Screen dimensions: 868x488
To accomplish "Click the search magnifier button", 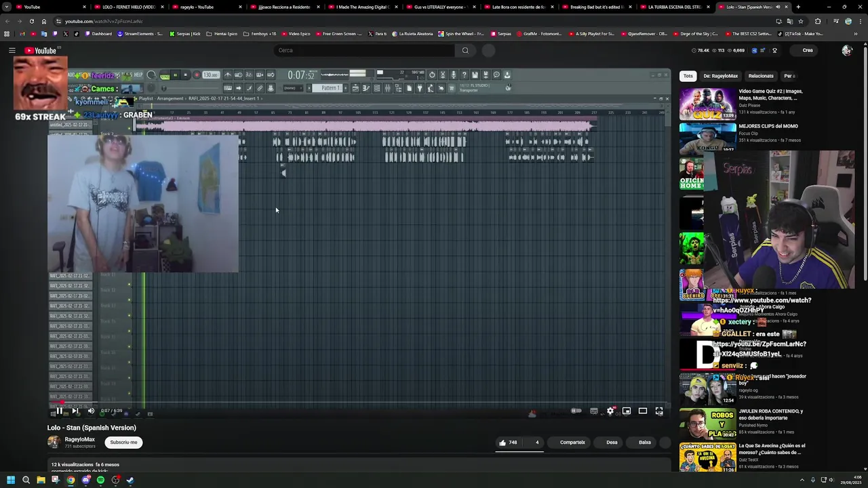I will tap(465, 50).
